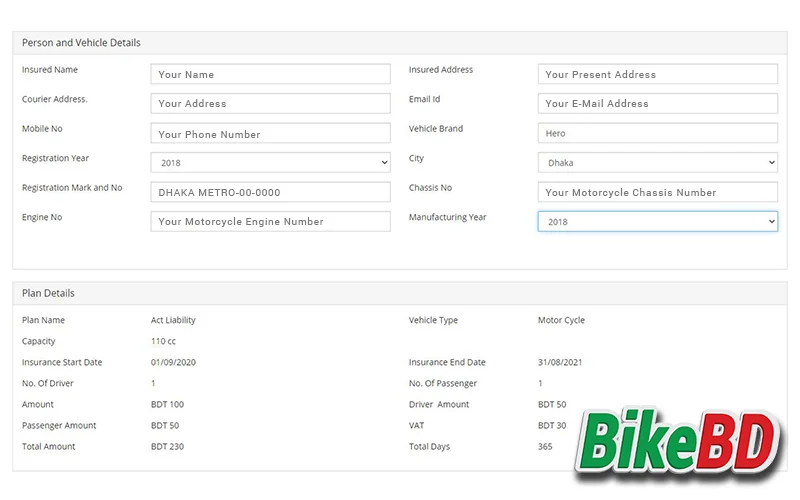
Task: Focus the Engine No text box
Action: click(x=270, y=222)
